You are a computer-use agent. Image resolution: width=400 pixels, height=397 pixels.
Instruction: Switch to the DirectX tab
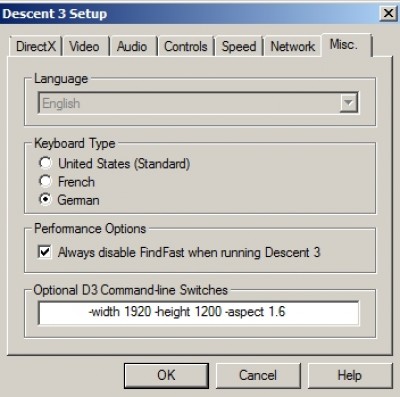point(36,46)
